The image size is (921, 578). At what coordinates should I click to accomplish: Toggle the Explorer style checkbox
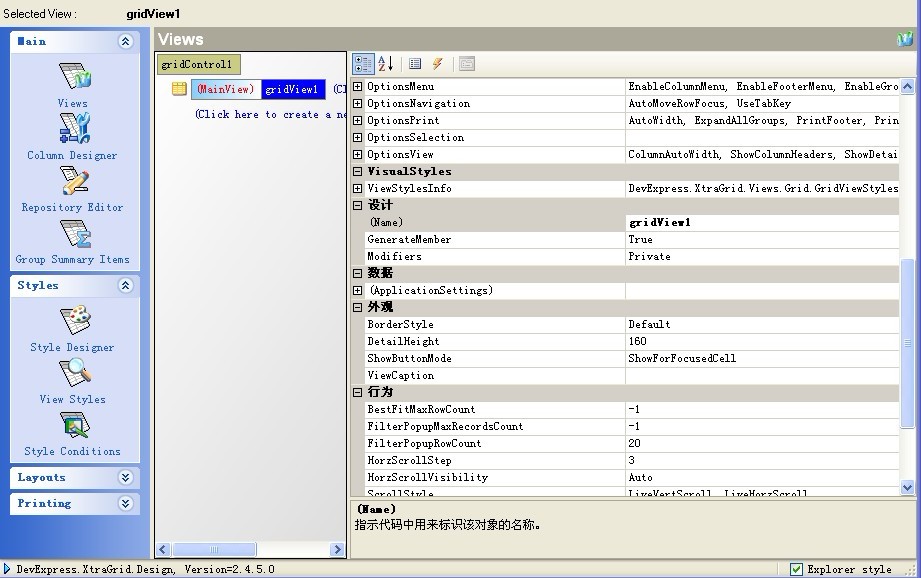point(796,569)
